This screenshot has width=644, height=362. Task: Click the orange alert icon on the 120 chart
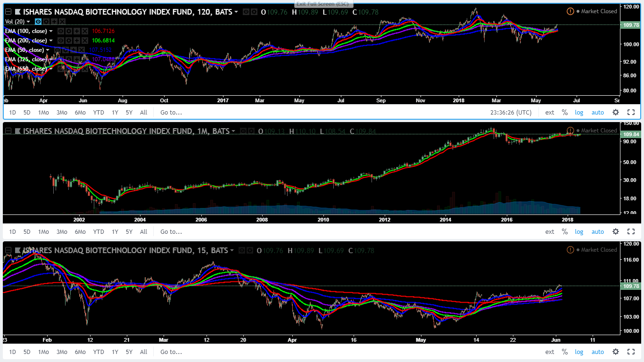coord(570,11)
